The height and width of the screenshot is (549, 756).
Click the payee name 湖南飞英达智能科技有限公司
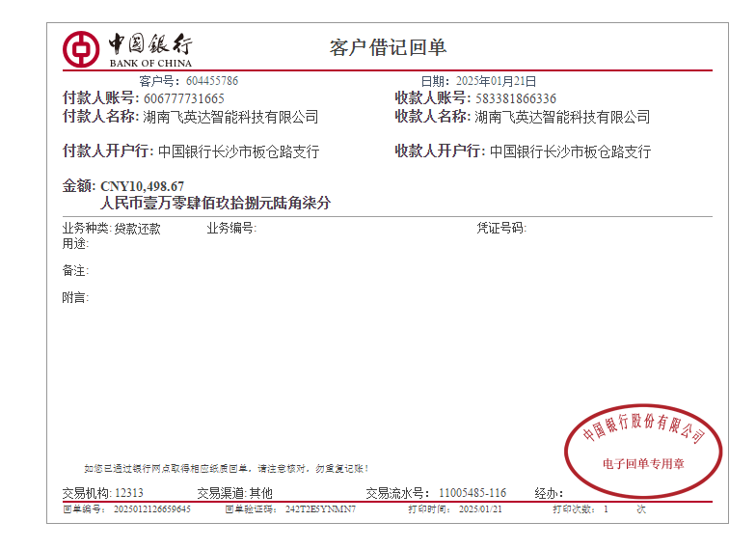(562, 117)
